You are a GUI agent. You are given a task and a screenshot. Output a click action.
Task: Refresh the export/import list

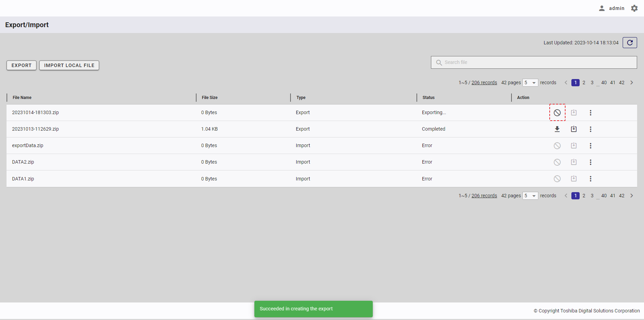click(630, 43)
